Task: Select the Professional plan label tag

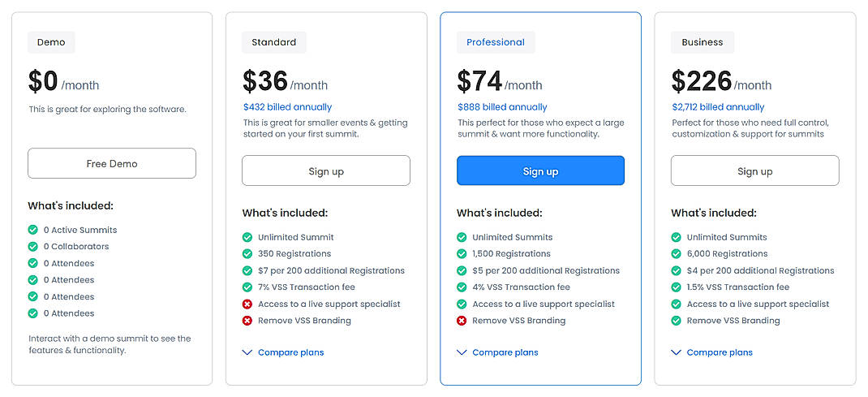Action: tap(496, 42)
